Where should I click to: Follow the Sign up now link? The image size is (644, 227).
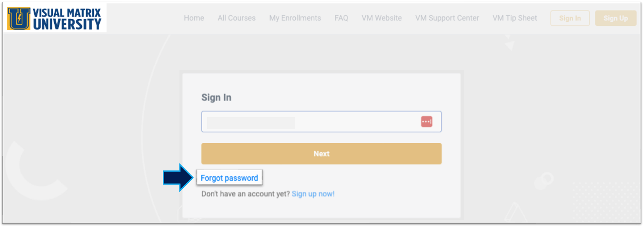(313, 194)
